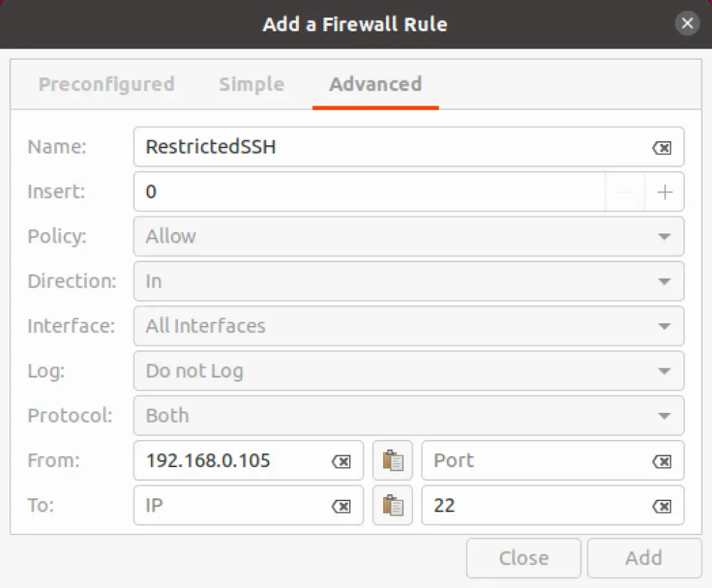Open the Direction dropdown
The height and width of the screenshot is (588, 712).
(x=409, y=281)
